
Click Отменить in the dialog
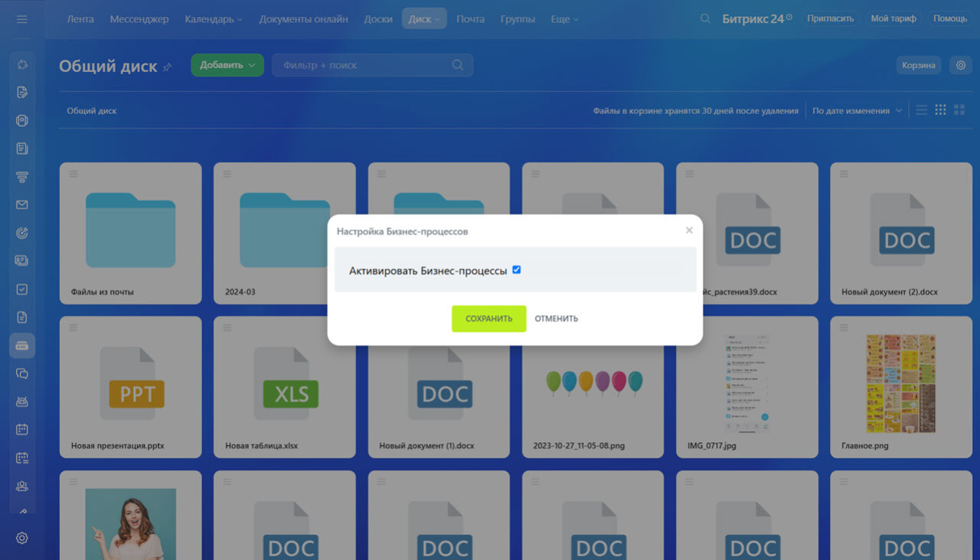(x=557, y=319)
